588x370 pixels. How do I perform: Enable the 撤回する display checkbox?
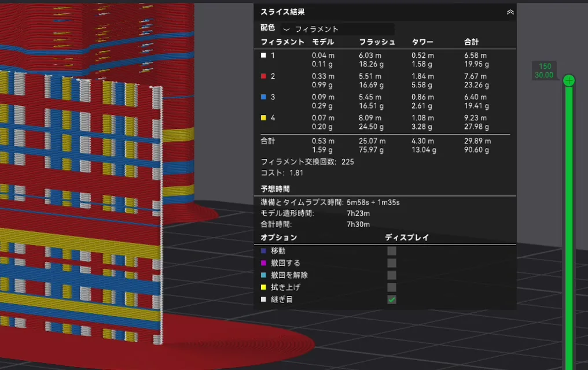tap(391, 263)
